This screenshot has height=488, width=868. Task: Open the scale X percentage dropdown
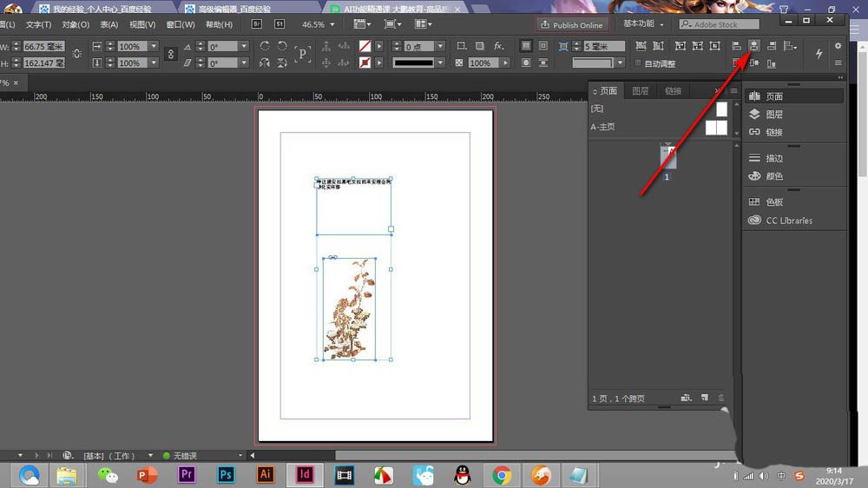click(x=154, y=46)
